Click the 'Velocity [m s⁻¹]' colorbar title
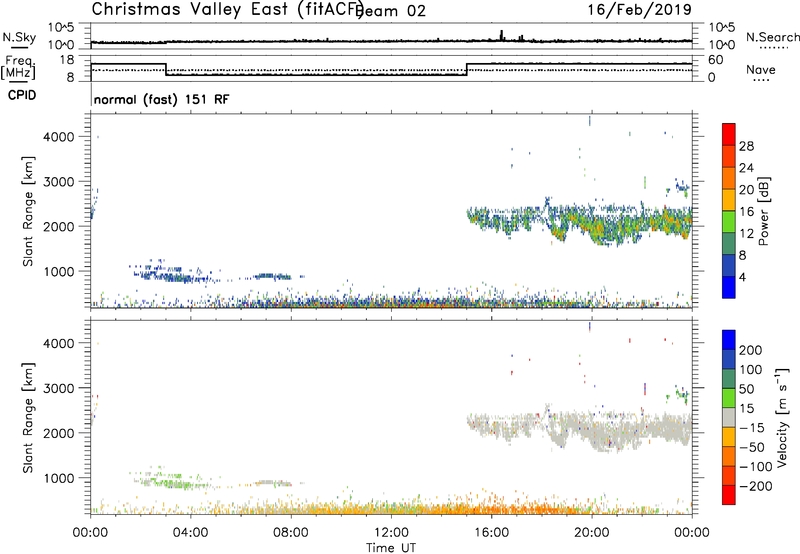 pyautogui.click(x=782, y=417)
